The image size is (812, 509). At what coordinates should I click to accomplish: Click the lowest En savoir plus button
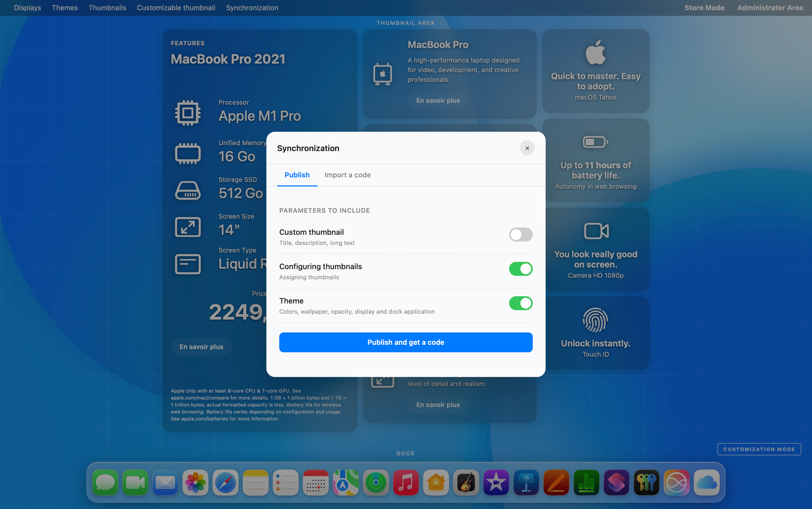[438, 405]
